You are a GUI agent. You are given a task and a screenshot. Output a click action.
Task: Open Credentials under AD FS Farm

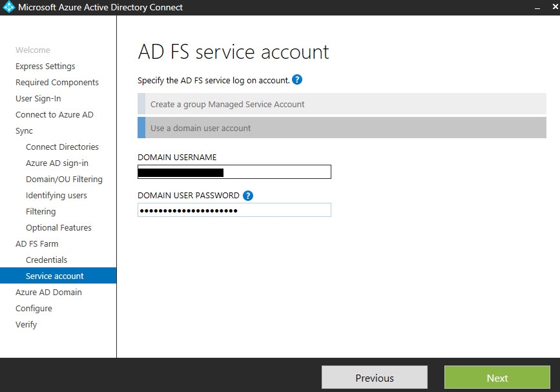47,260
